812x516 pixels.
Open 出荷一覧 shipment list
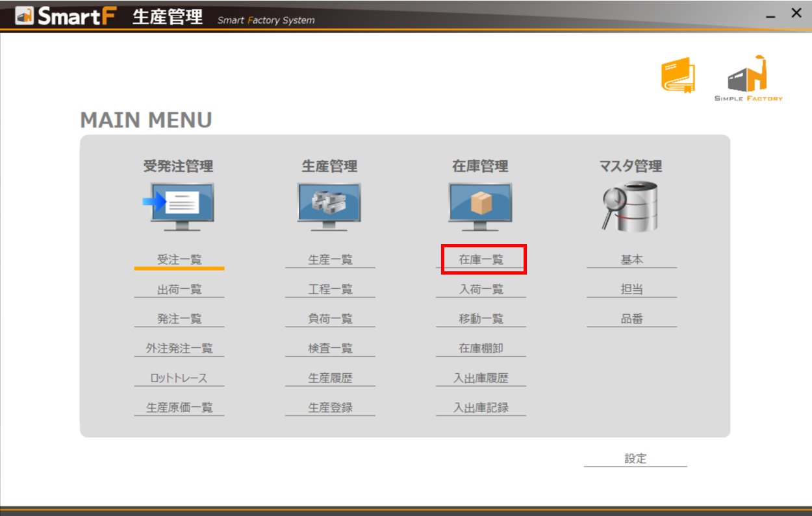(179, 289)
